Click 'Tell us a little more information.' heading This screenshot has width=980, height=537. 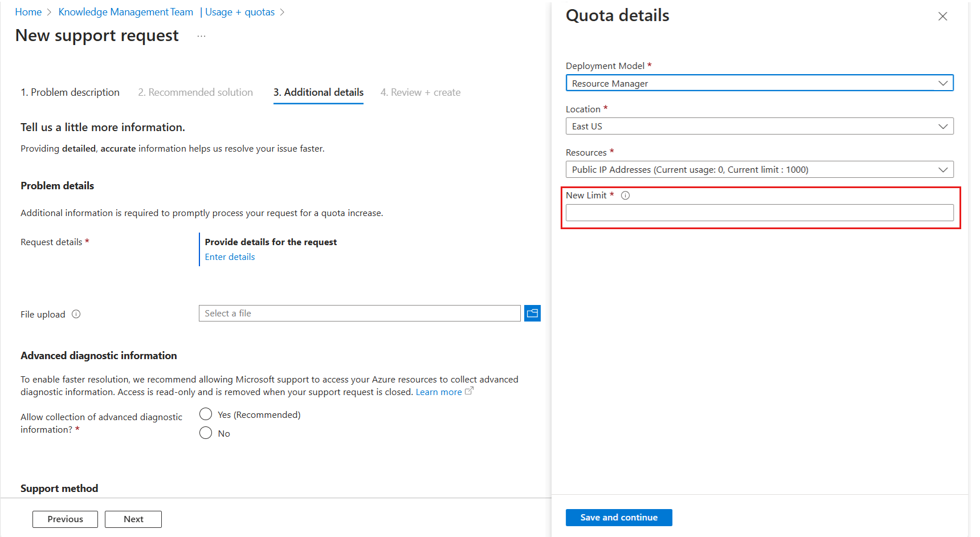103,128
